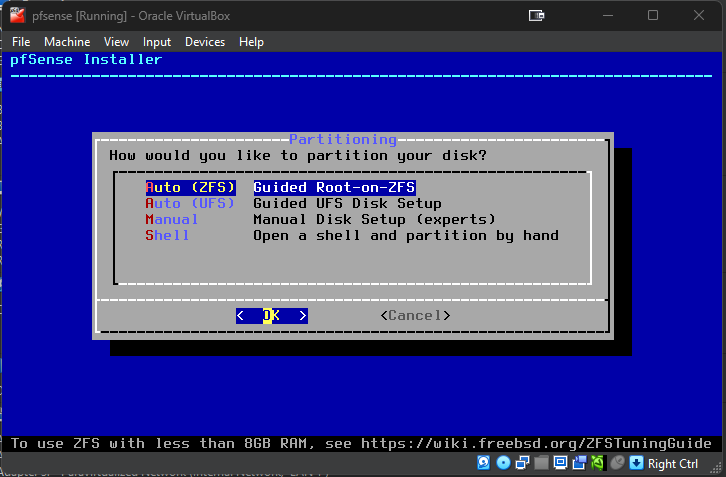Select the Auto (ZFS) partition option
726x477 pixels.
(x=191, y=188)
